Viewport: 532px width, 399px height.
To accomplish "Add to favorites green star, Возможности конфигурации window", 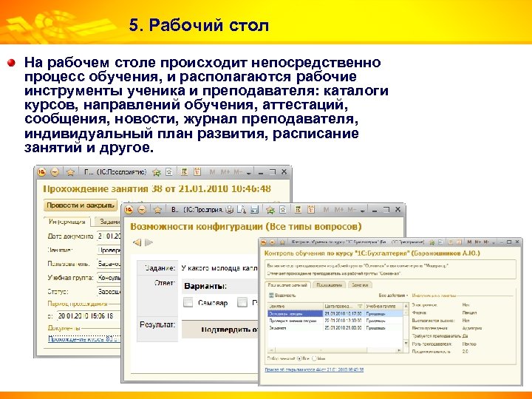I will tap(270, 210).
